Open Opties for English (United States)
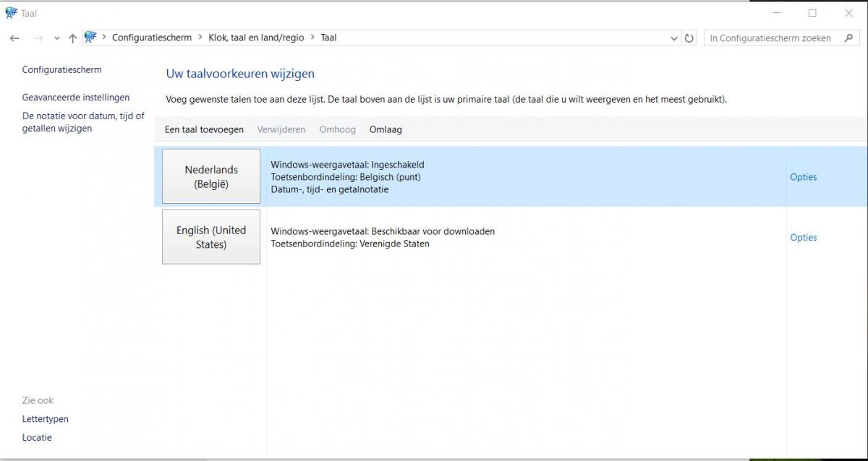The width and height of the screenshot is (868, 461). (804, 238)
